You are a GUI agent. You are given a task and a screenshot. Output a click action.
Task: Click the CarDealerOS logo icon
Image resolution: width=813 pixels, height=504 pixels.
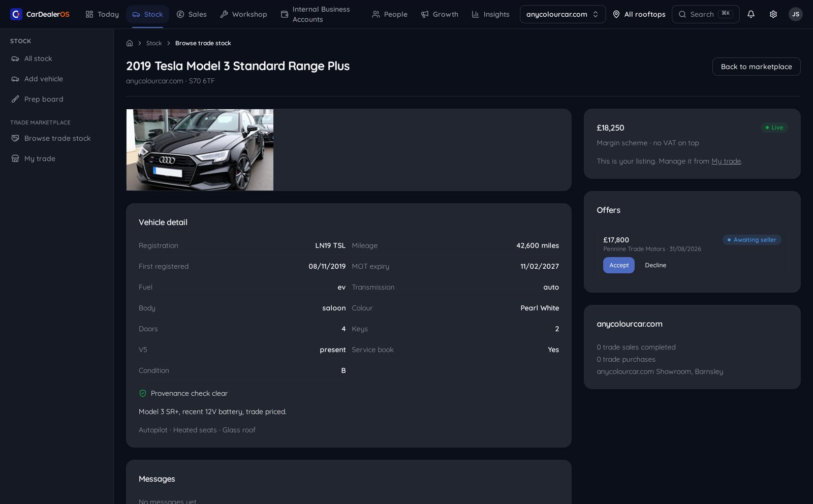(16, 14)
